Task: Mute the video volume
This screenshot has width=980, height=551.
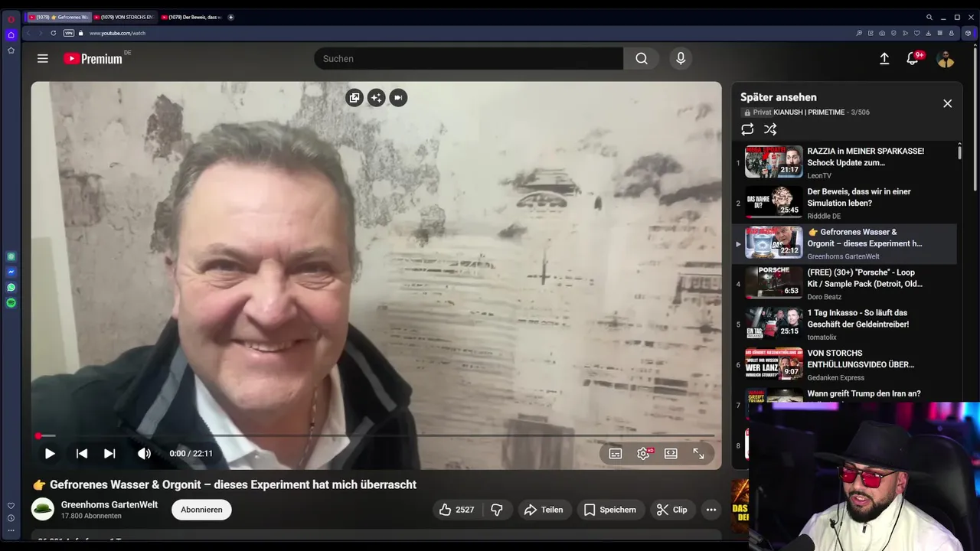Action: click(x=144, y=453)
